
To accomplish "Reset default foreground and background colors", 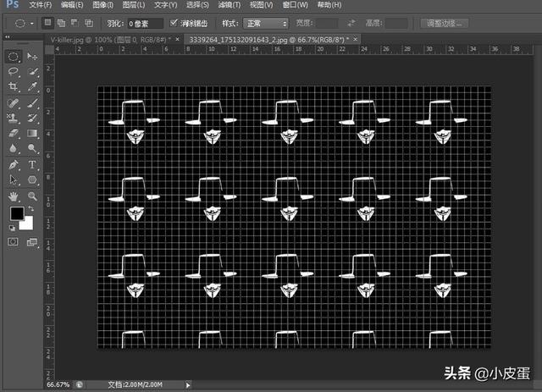I will point(12,228).
